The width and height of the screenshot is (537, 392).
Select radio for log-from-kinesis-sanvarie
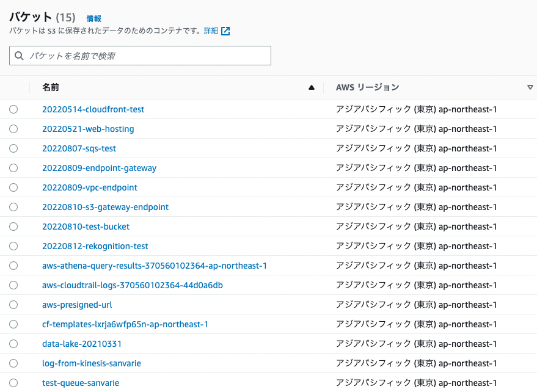pyautogui.click(x=13, y=363)
